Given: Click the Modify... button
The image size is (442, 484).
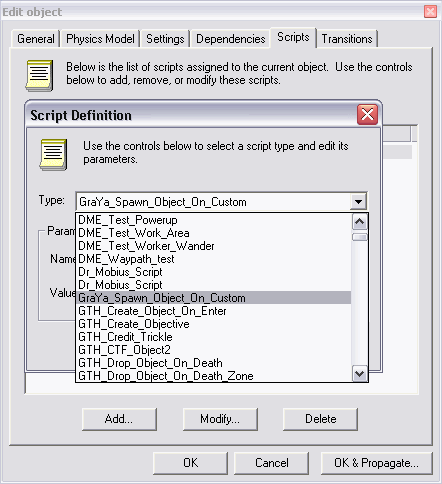Looking at the screenshot, I should [220, 419].
